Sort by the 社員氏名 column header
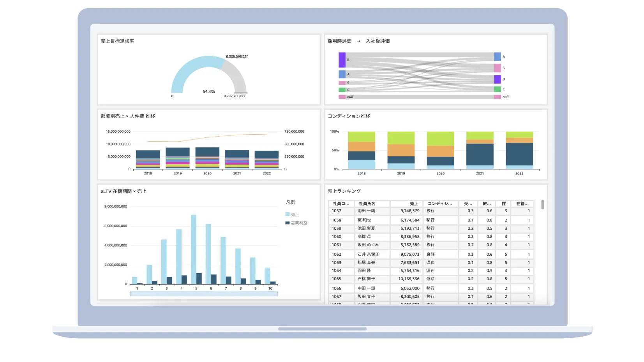 pos(367,204)
